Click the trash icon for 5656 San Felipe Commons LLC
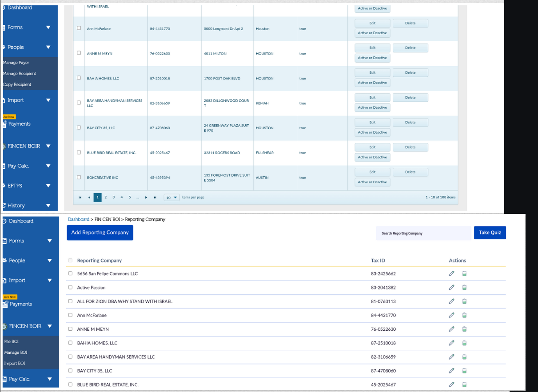 click(x=464, y=274)
